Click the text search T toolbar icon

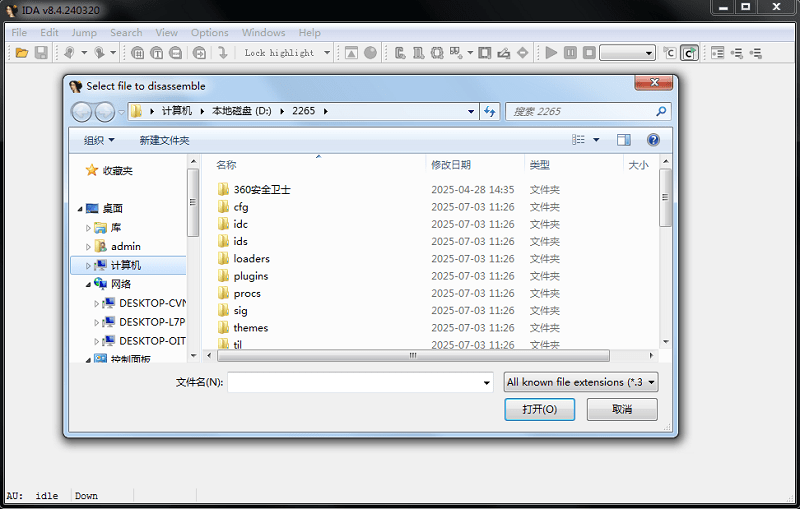157,53
